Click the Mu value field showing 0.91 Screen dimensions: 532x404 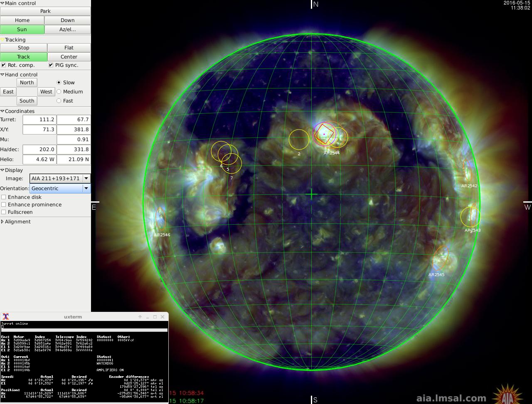tap(73, 140)
